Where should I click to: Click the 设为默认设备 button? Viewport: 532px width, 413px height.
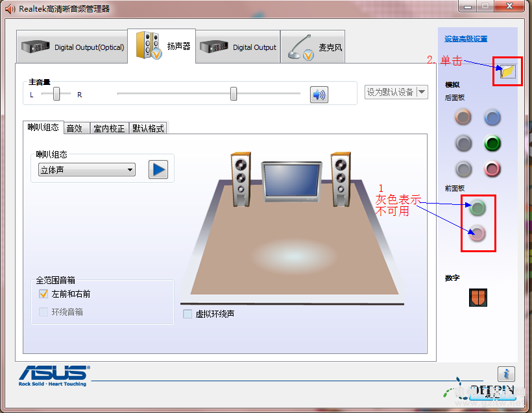[x=391, y=92]
